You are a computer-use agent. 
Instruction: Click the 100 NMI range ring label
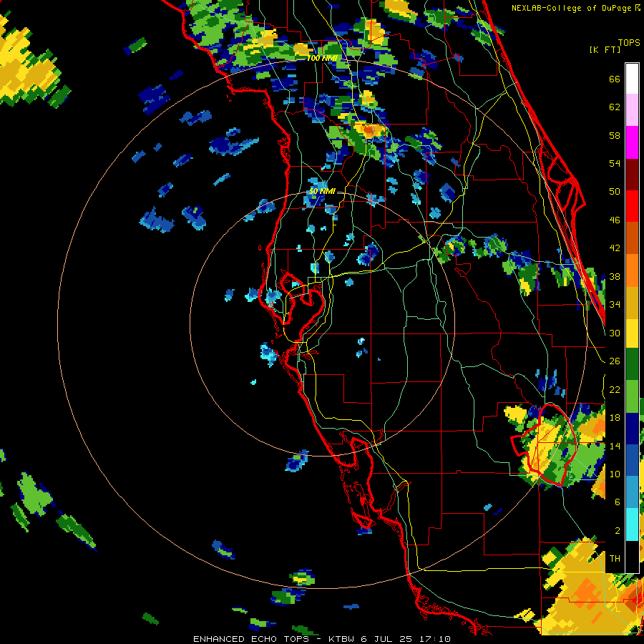322,59
